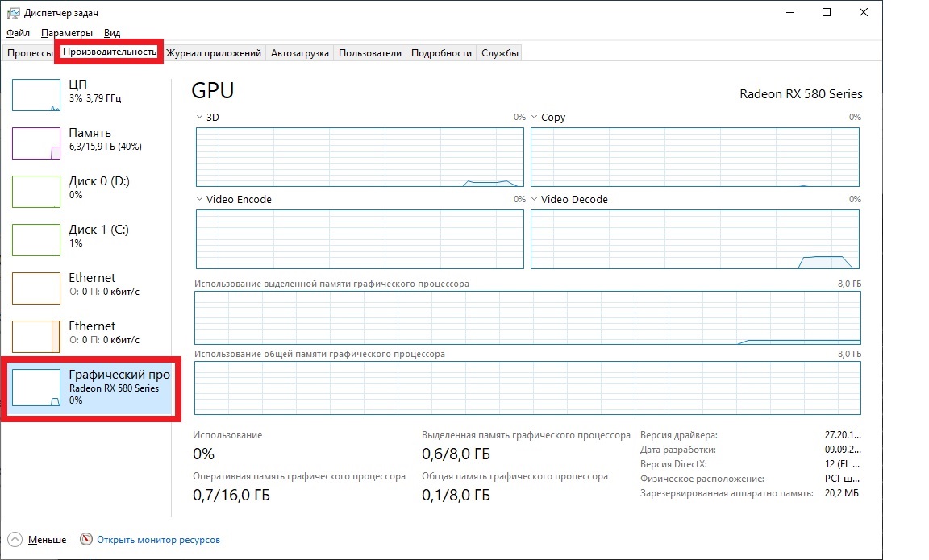Select the first Ethernet adapter item
Image resolution: width=929 pixels, height=560 pixels.
89,284
